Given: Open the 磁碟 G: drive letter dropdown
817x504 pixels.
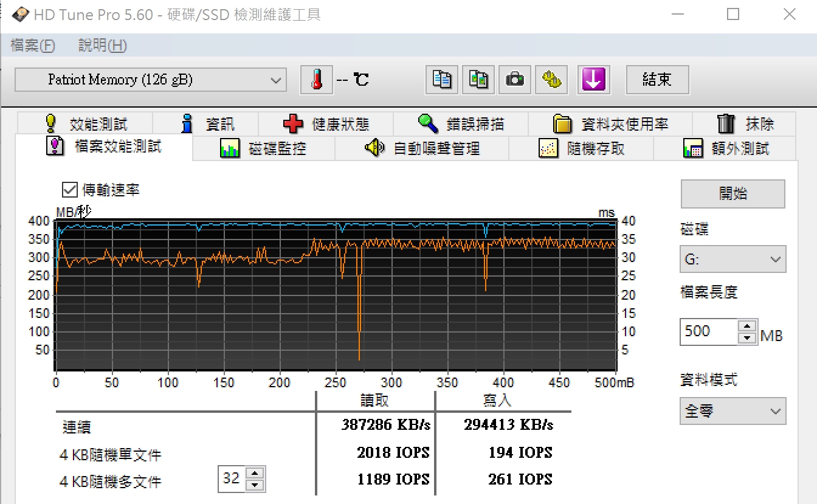Looking at the screenshot, I should (x=733, y=260).
